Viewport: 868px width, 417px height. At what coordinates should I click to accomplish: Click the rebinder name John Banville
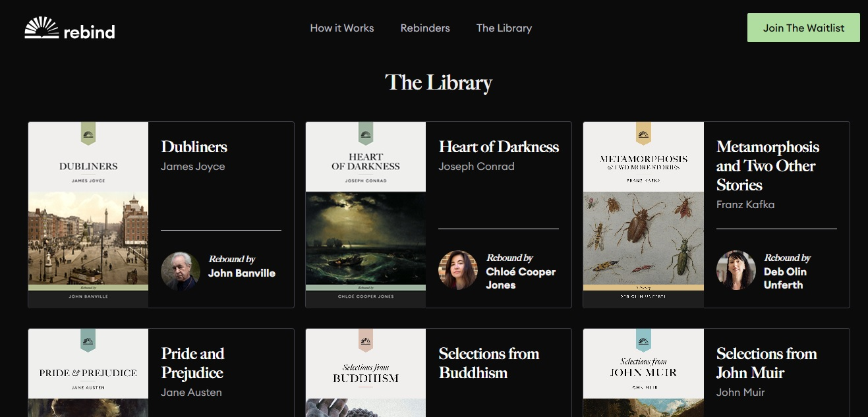pyautogui.click(x=242, y=273)
